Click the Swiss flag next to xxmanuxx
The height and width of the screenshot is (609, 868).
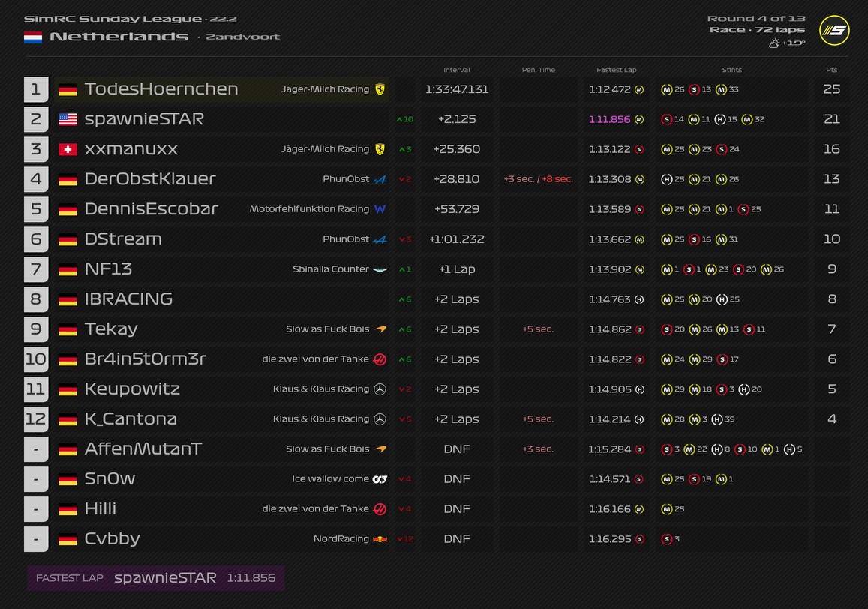[x=68, y=149]
